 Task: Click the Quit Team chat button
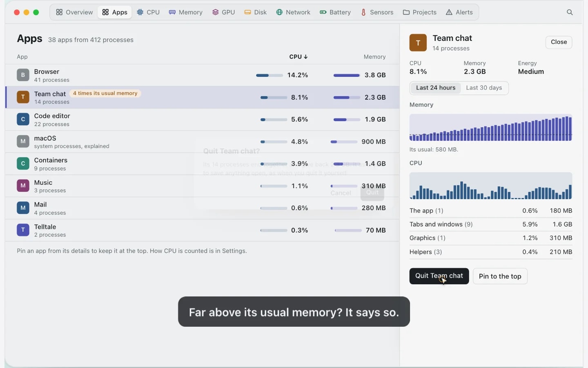pos(439,276)
